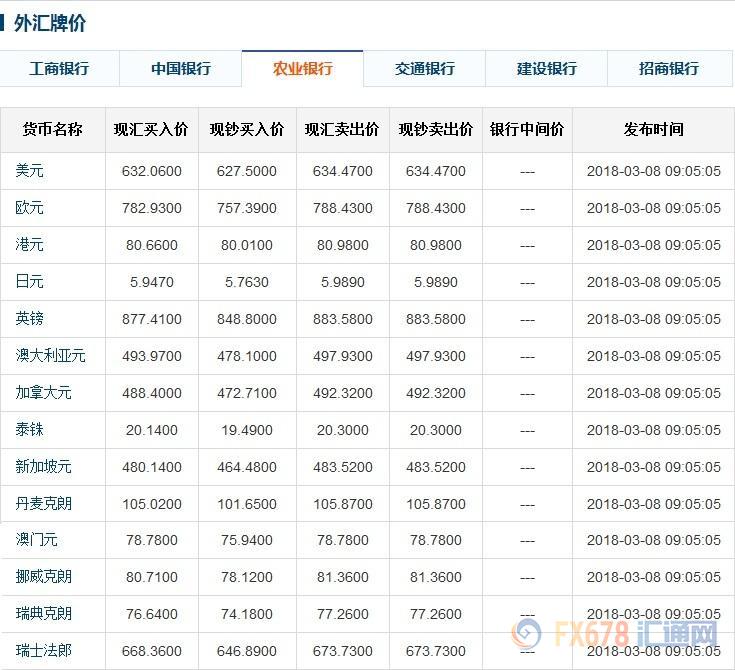
Task: Select 澳门元 现钞买入价 value 75.9400
Action: pyautogui.click(x=247, y=540)
